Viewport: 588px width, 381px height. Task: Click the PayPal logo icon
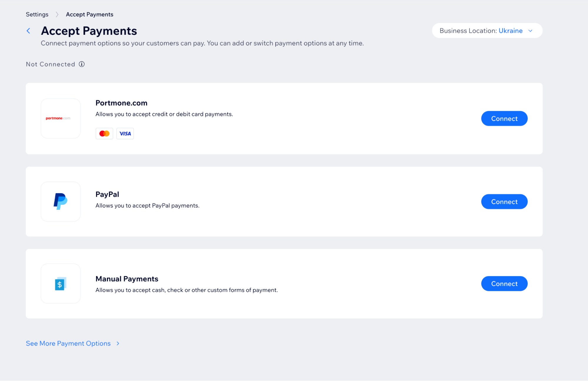pos(60,201)
